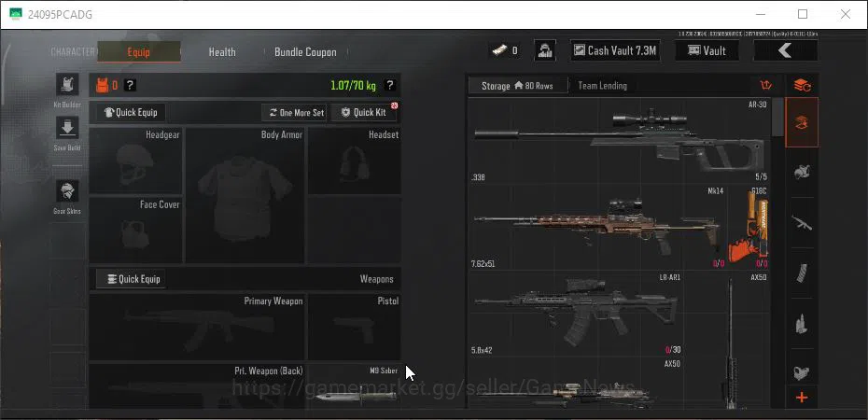
Task: Click the back arrow button
Action: (785, 50)
